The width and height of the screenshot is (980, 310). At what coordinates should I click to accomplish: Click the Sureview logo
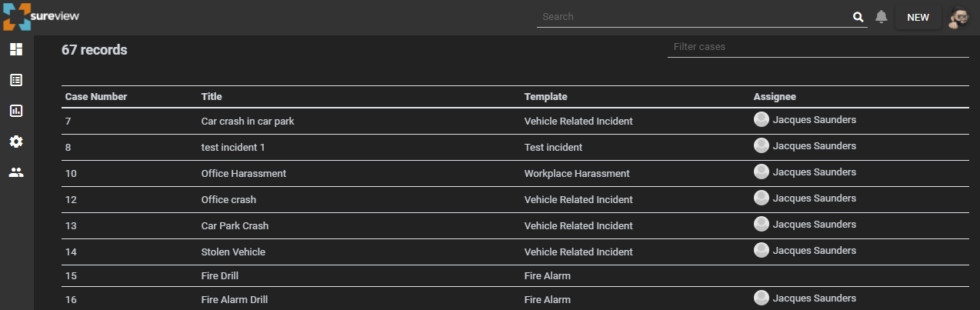tap(42, 17)
